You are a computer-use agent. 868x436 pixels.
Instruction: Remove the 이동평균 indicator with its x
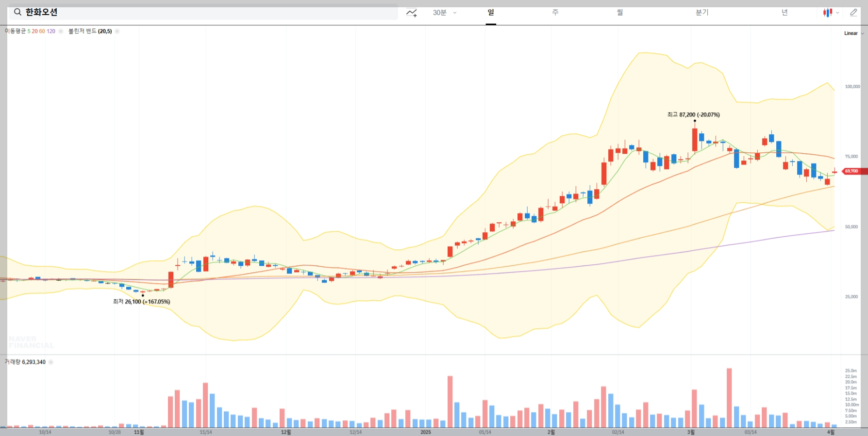61,31
